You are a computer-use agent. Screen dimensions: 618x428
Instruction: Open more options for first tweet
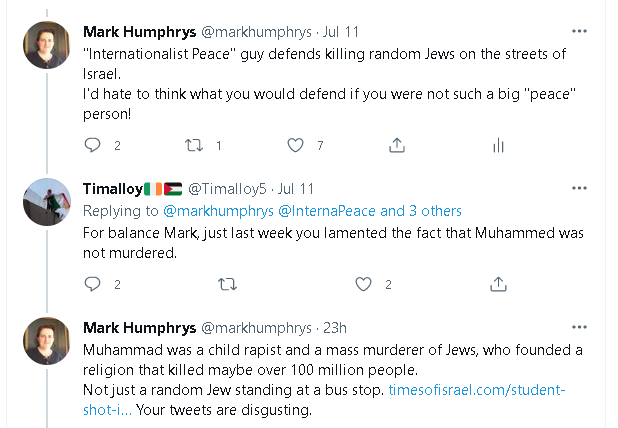579,30
